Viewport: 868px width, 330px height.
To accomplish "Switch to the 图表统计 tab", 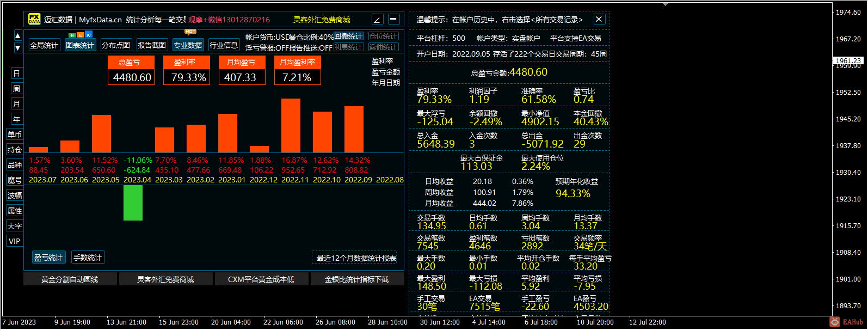I will click(x=80, y=45).
